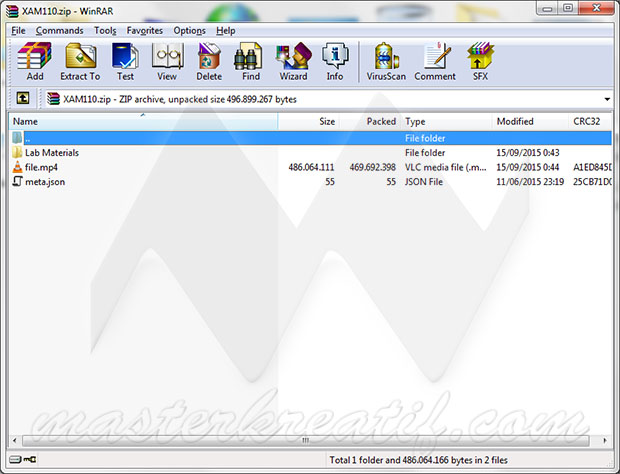Open the File menu
Screen dimensions: 620x474
point(18,30)
